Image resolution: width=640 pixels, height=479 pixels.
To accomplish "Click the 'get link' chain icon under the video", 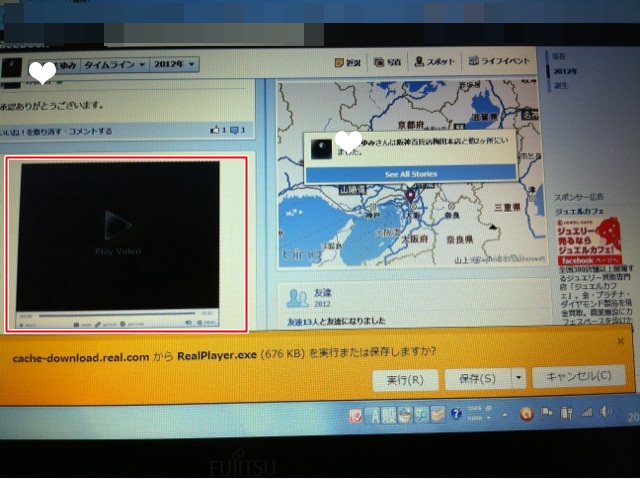I will tap(98, 325).
